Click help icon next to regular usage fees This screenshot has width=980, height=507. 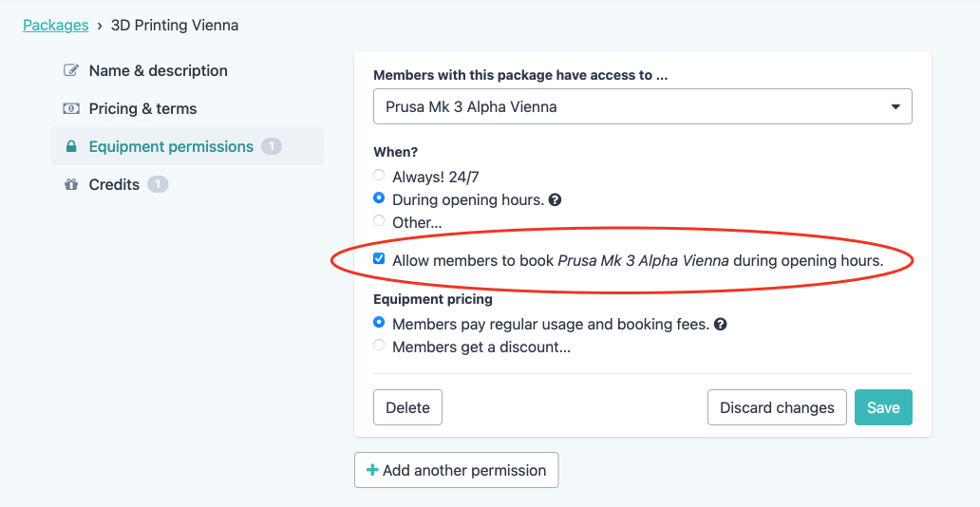(x=721, y=325)
